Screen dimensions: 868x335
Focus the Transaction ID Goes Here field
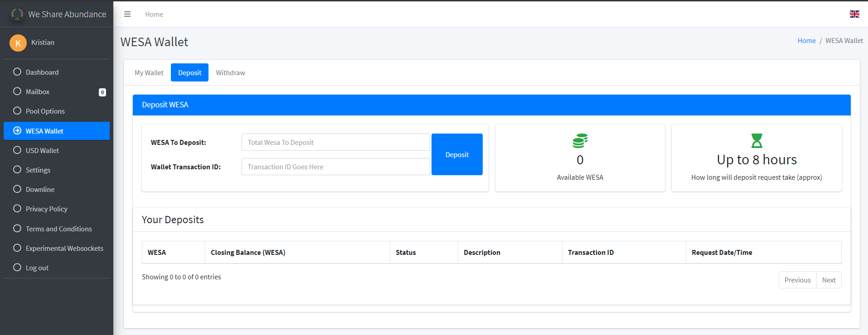(x=335, y=167)
